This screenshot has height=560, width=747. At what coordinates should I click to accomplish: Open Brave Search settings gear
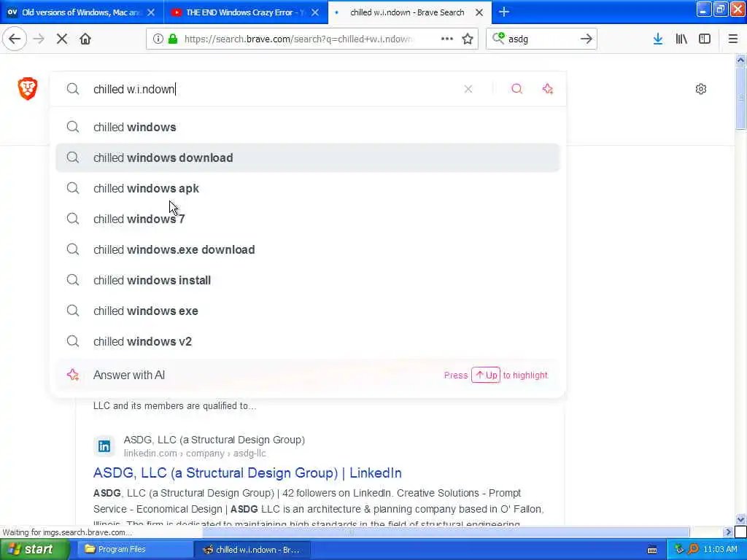click(x=701, y=89)
